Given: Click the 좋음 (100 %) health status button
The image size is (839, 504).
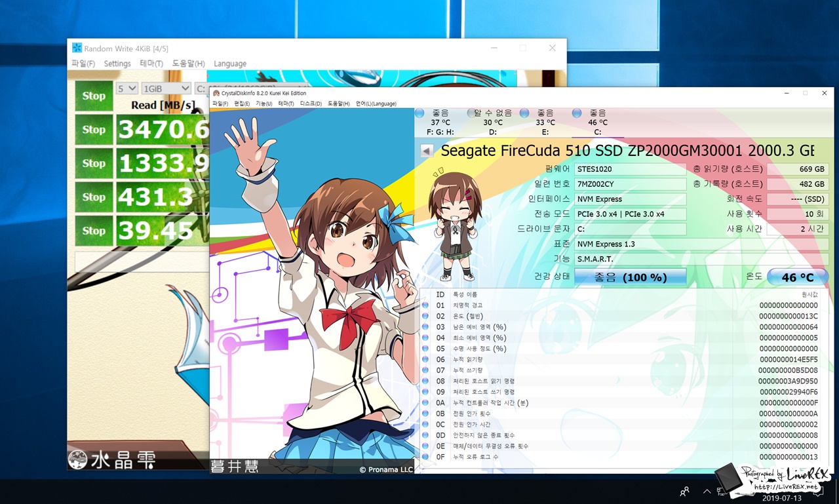Looking at the screenshot, I should (631, 277).
